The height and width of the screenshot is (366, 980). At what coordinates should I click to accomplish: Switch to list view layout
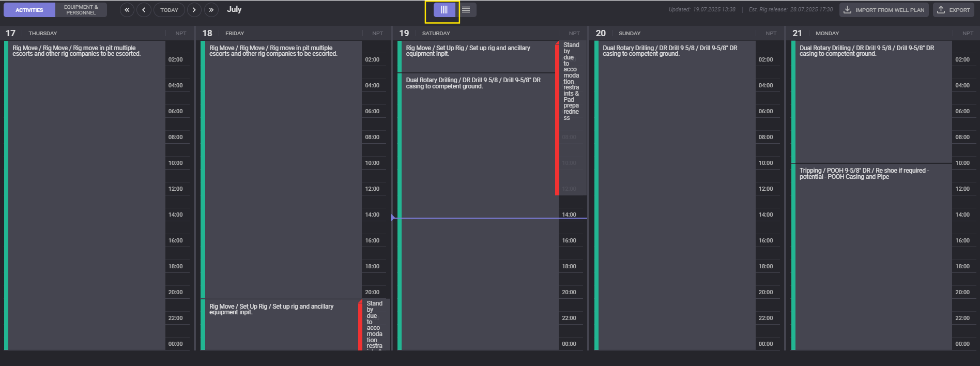click(466, 10)
